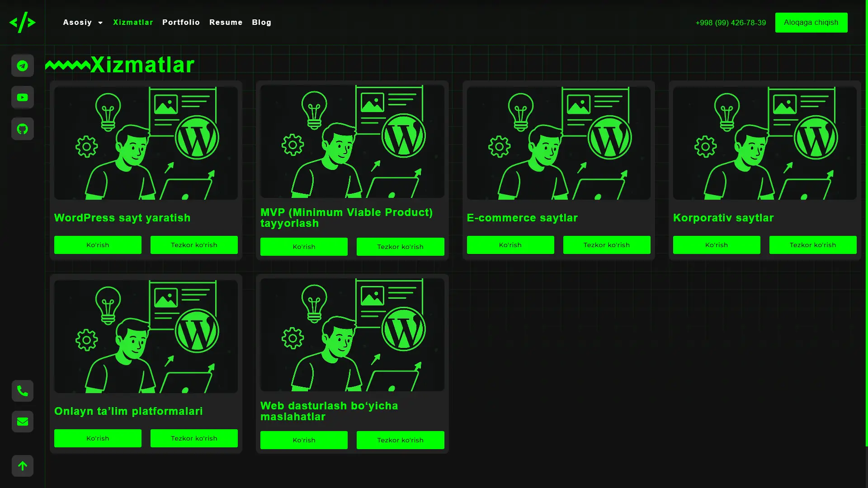The height and width of the screenshot is (488, 868).
Task: Open the Resume section
Action: [x=226, y=22]
